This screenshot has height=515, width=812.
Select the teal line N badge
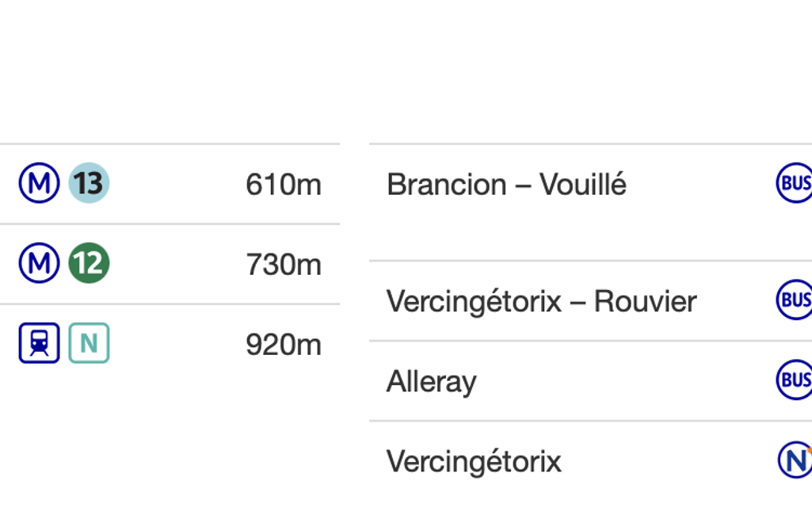point(89,343)
